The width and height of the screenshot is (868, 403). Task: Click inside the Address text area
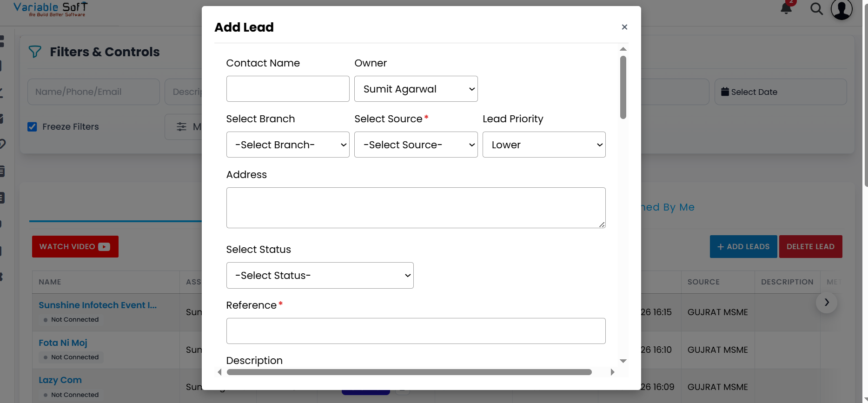[x=416, y=208]
